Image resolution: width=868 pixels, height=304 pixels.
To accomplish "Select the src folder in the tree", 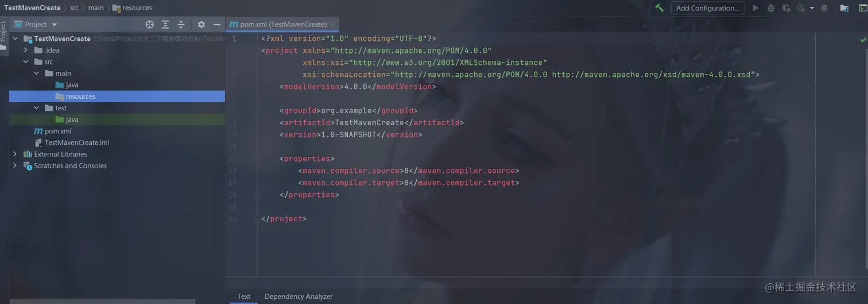I will pos(117,61).
